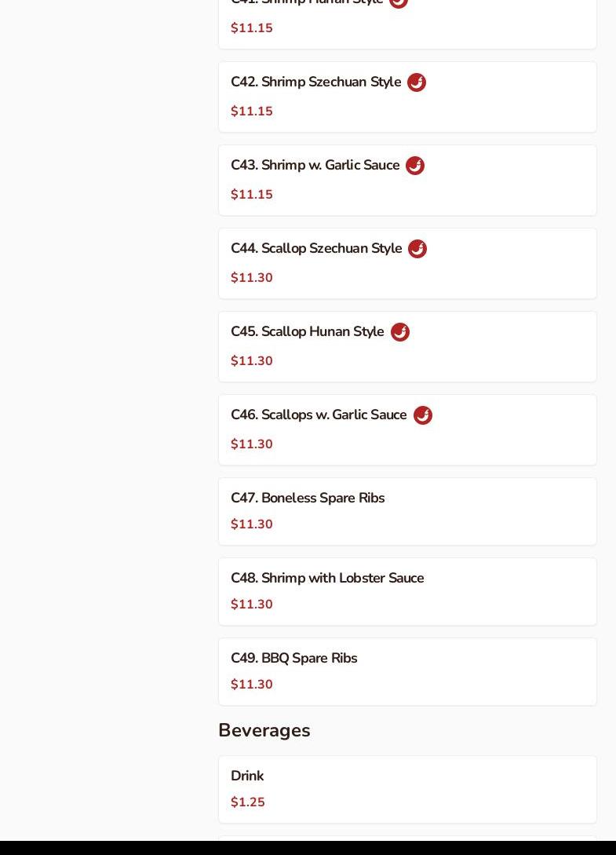Click the spicy icon beside Shrimp w. Garlic Sauce
The width and height of the screenshot is (616, 855).
415,166
